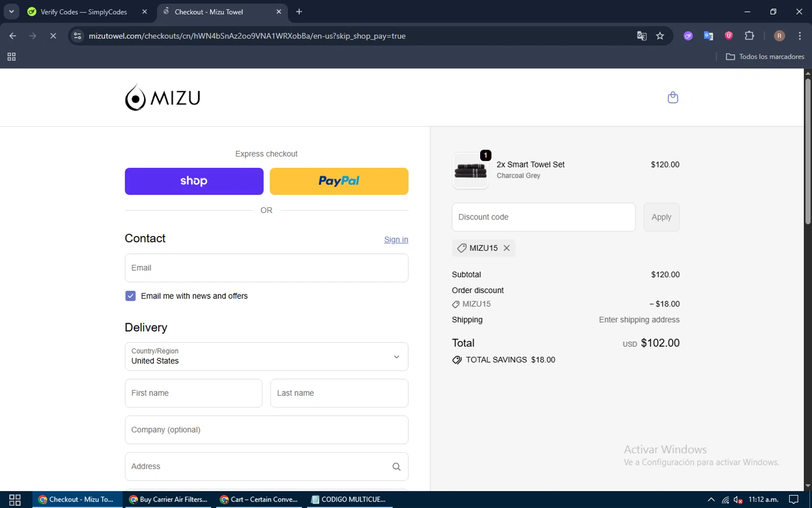Open Chrome profile avatar R
The height and width of the screenshot is (508, 812).
point(780,36)
